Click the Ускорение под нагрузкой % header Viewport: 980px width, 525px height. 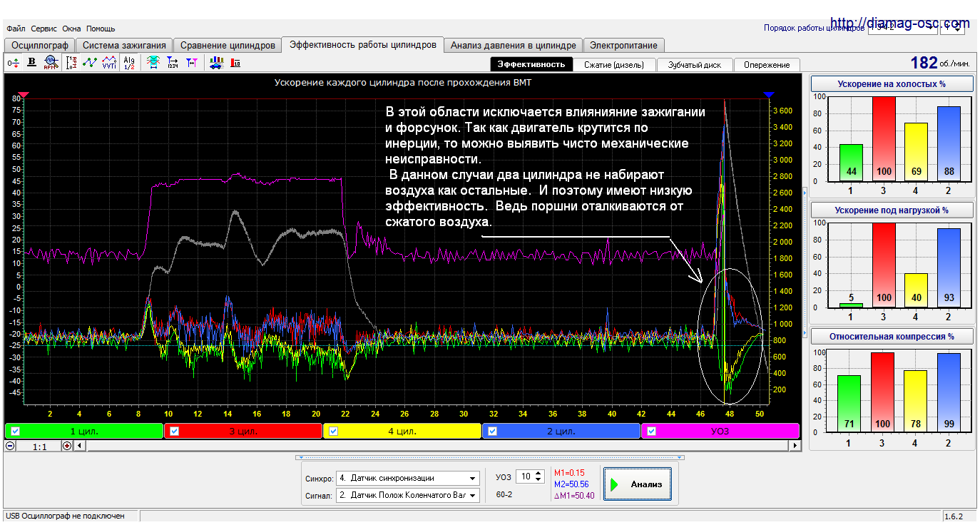892,210
